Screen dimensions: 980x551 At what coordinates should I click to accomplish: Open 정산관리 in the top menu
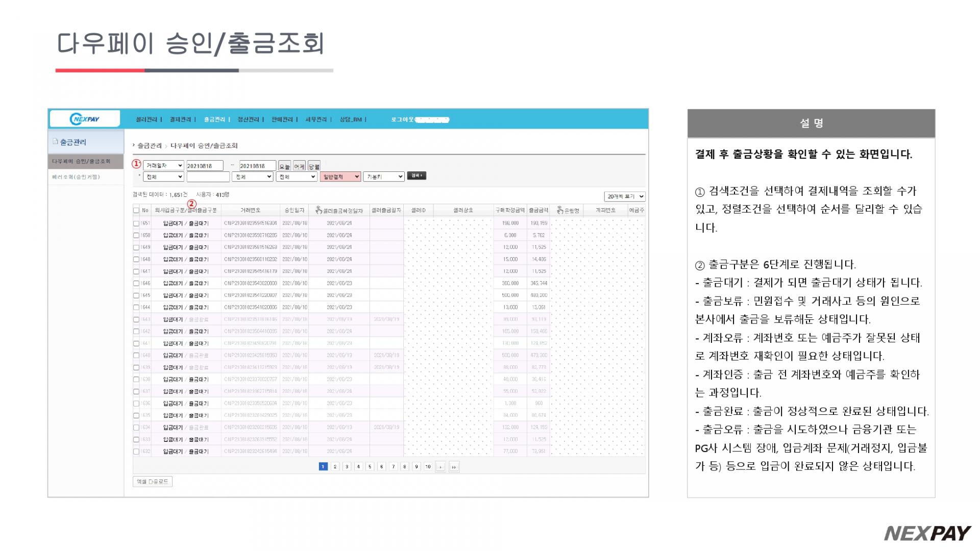tap(248, 119)
